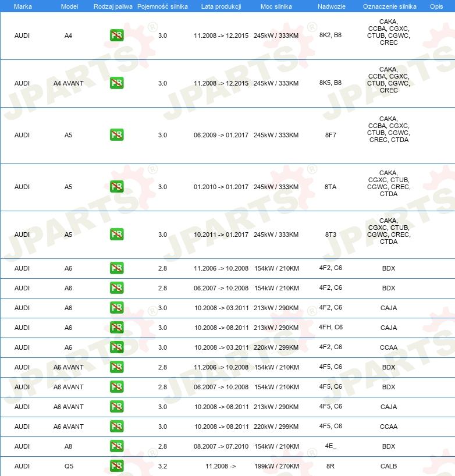Click the petrol fuel icon in the Q5 row

tap(116, 466)
